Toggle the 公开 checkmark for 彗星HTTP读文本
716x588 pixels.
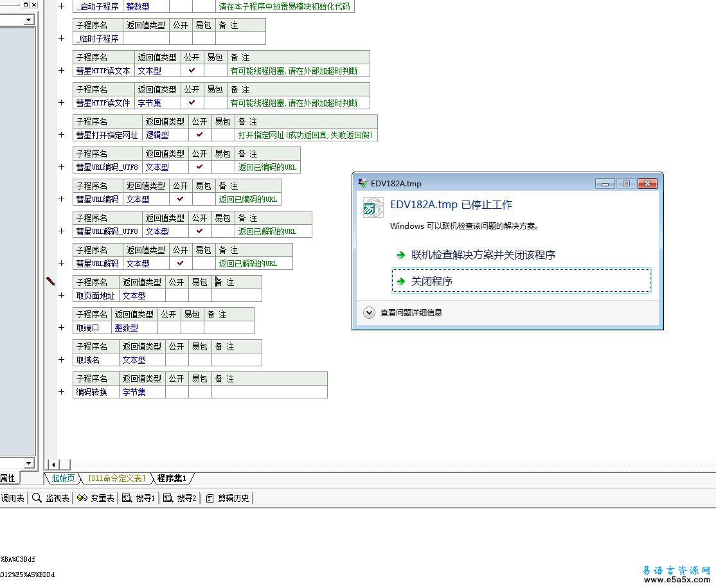[x=192, y=71]
